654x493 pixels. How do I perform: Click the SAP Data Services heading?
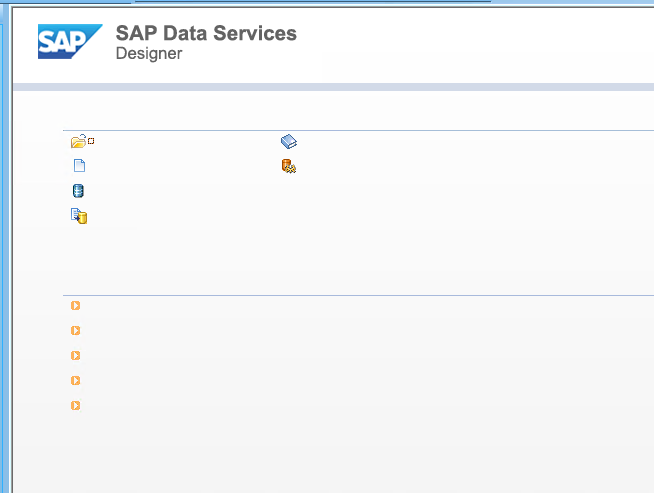(206, 33)
